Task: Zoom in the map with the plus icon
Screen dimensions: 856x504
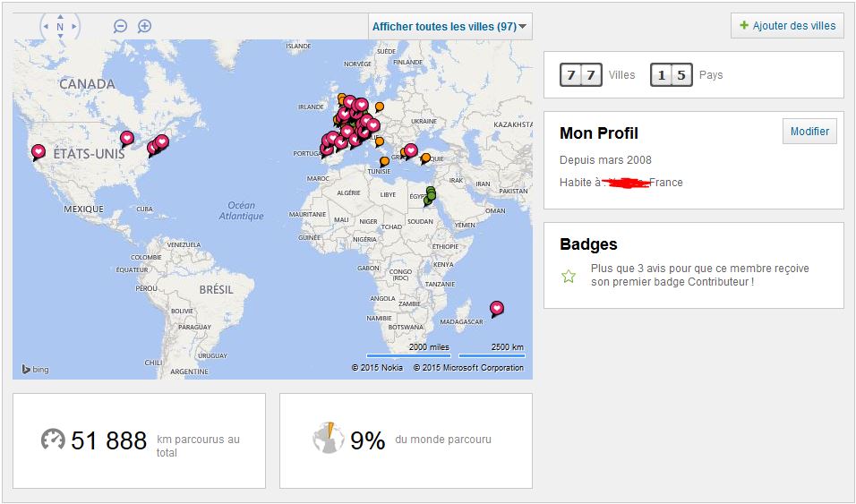Action: [x=144, y=26]
